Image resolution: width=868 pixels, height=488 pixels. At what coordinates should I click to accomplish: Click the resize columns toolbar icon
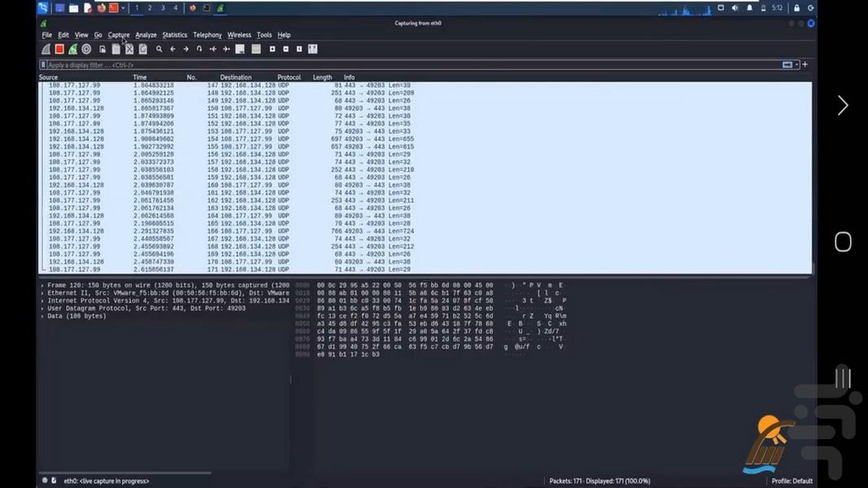[x=313, y=50]
